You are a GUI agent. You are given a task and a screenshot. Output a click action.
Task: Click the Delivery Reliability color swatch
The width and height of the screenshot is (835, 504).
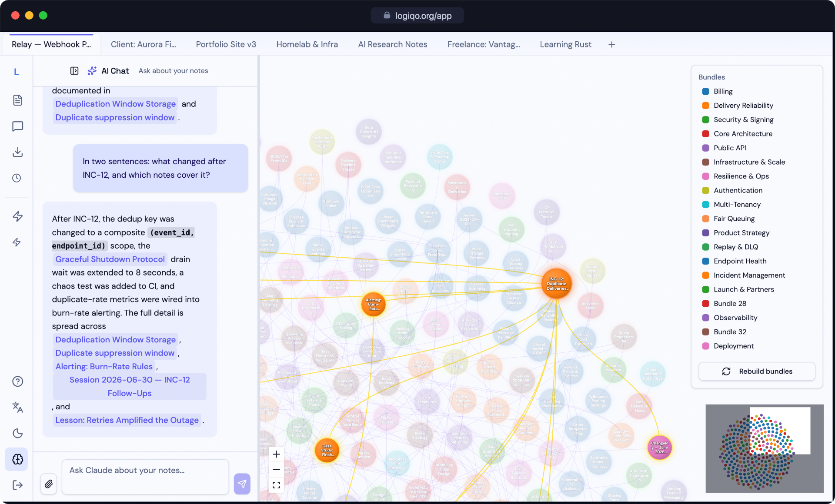pos(705,106)
